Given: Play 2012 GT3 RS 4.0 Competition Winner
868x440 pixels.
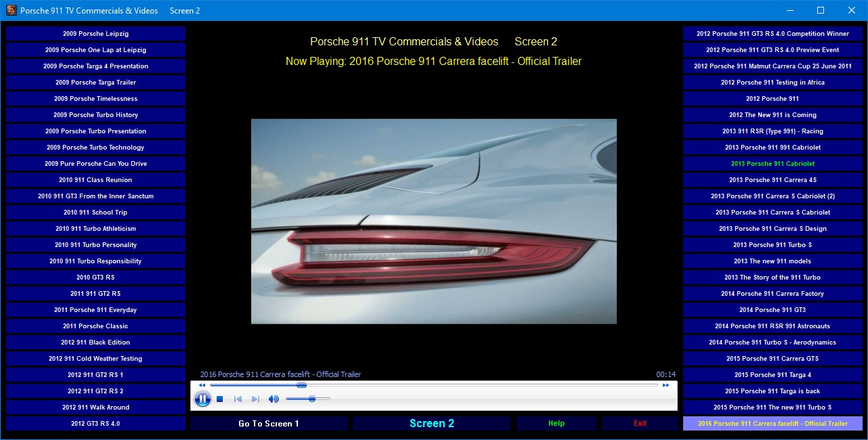Looking at the screenshot, I should (773, 34).
